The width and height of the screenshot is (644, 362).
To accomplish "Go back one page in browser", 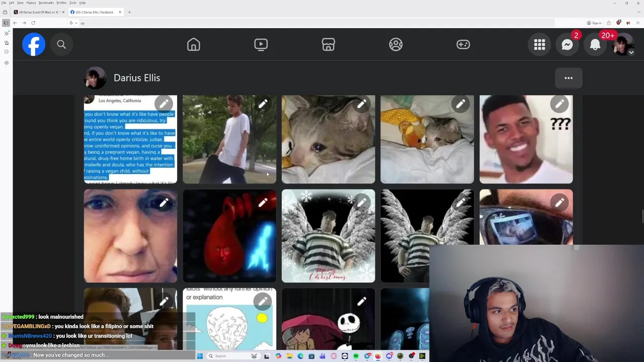I will (15, 23).
